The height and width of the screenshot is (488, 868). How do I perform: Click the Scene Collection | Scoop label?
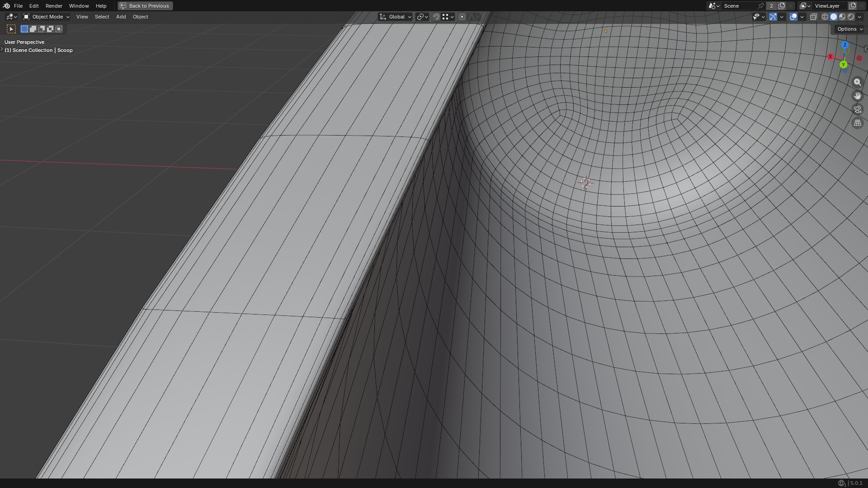38,50
